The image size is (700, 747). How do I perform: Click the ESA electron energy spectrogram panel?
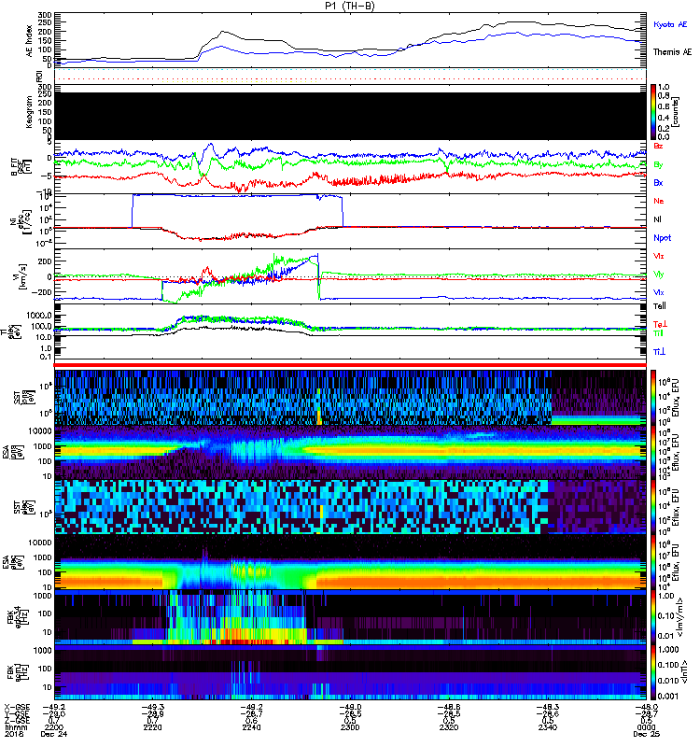pos(350,562)
